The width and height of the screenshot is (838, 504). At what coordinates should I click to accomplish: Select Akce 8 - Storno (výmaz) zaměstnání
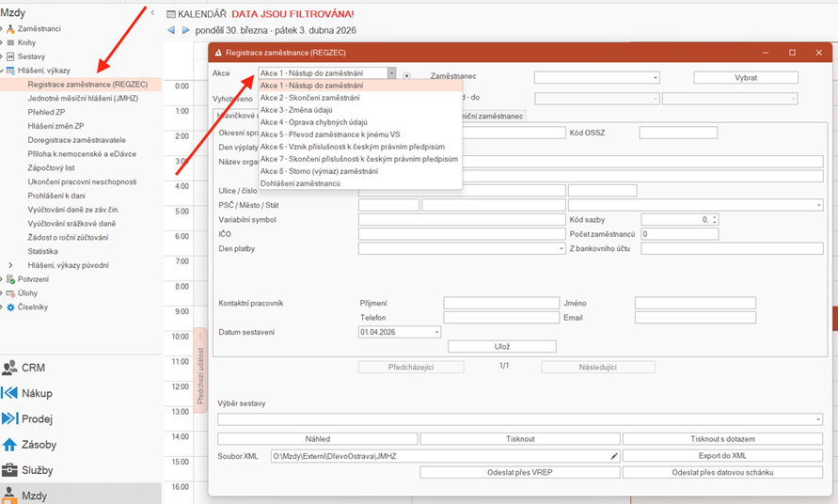319,171
